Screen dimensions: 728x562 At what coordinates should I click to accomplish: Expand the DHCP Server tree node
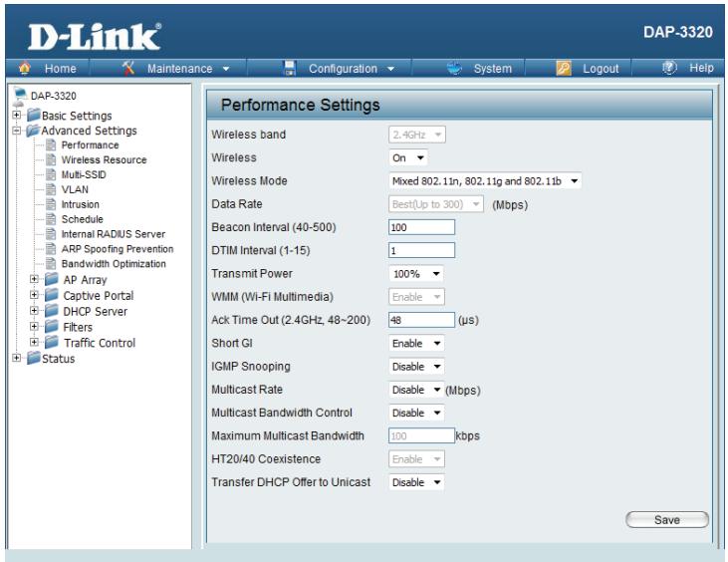34,311
